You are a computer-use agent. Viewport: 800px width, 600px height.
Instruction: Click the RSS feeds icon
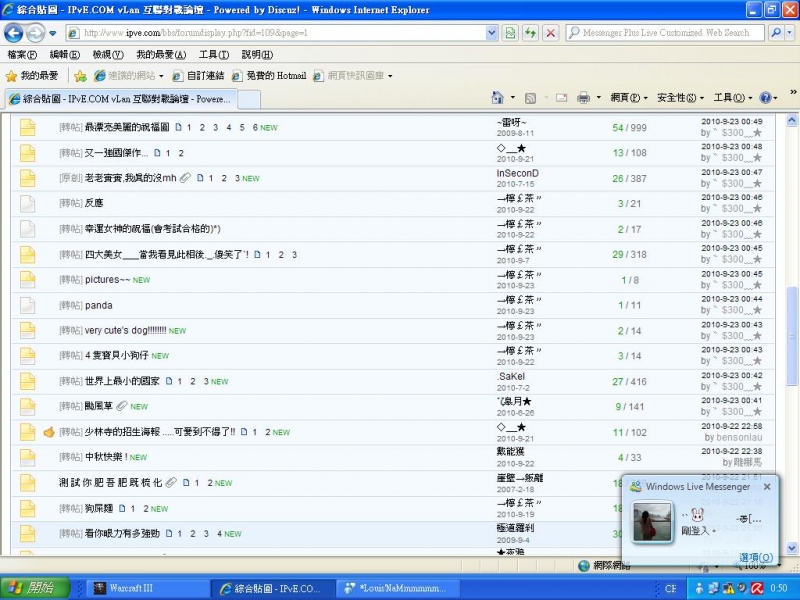coord(528,95)
